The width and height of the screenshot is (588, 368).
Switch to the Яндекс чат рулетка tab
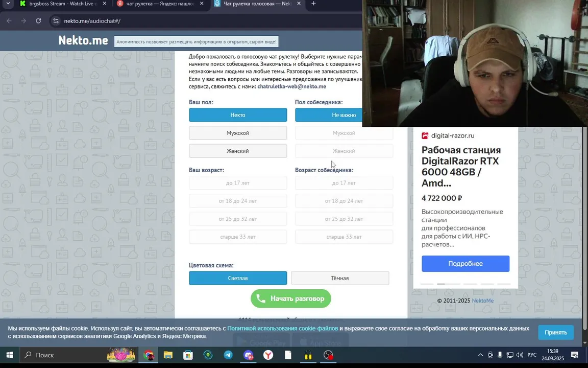(160, 4)
